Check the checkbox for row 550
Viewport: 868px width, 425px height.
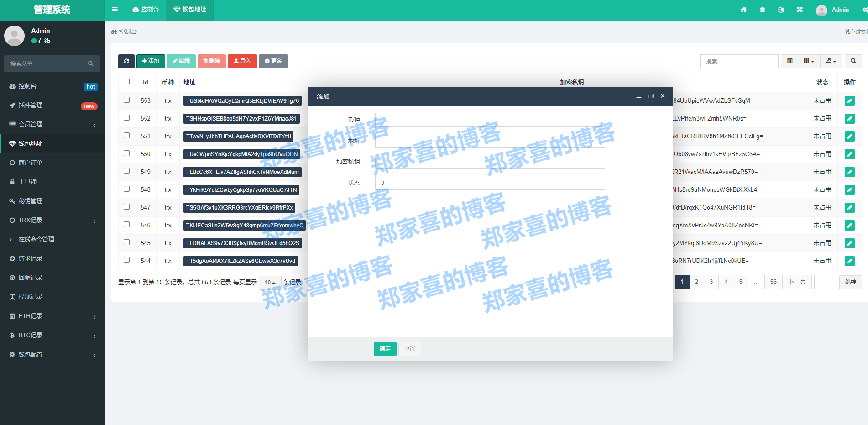tap(126, 154)
